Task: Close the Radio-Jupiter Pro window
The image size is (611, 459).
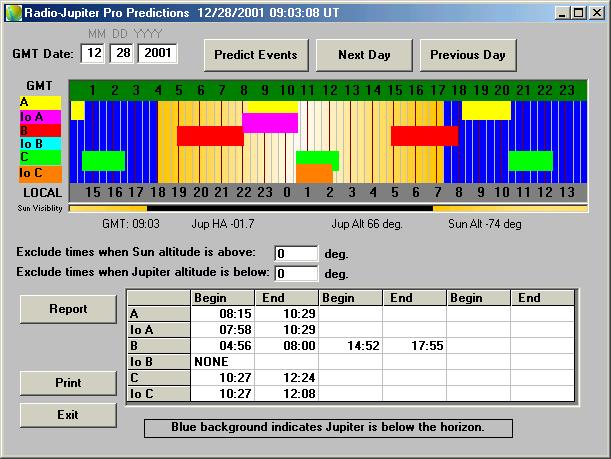Action: click(x=597, y=13)
